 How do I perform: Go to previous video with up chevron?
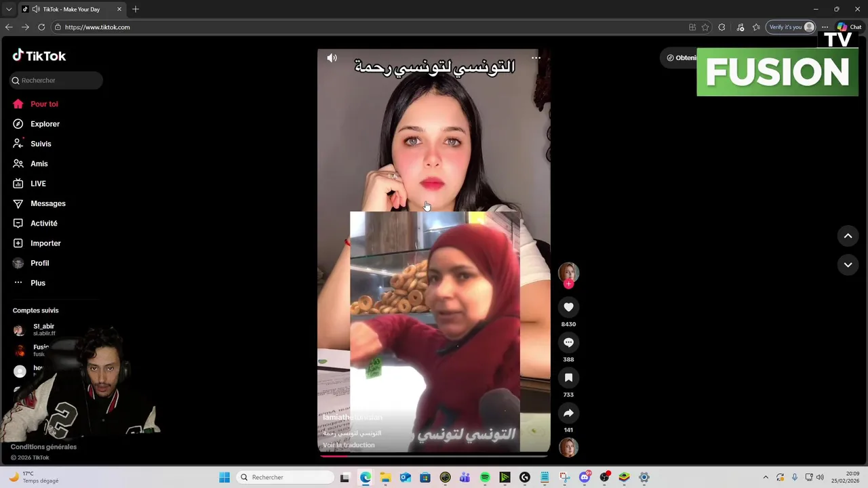(848, 236)
